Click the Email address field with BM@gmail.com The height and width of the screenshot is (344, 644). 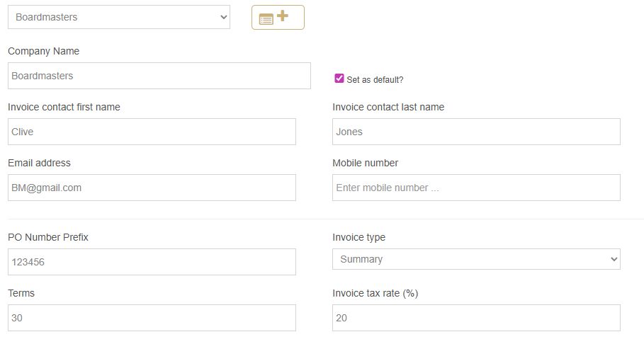click(x=152, y=188)
